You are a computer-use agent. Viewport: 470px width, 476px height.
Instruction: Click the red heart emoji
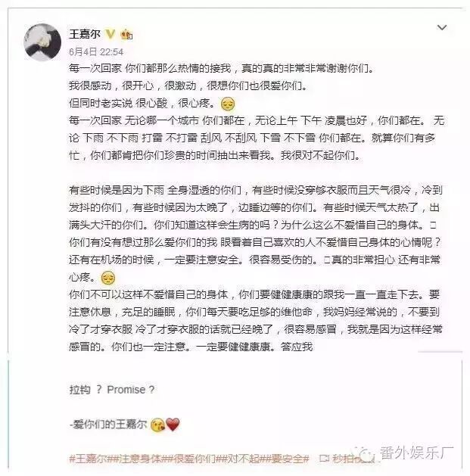(x=173, y=424)
